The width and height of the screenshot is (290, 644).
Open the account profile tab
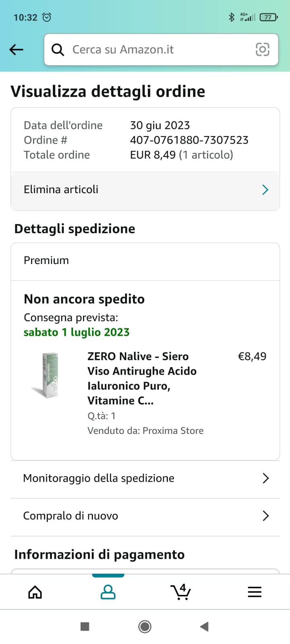tap(108, 592)
